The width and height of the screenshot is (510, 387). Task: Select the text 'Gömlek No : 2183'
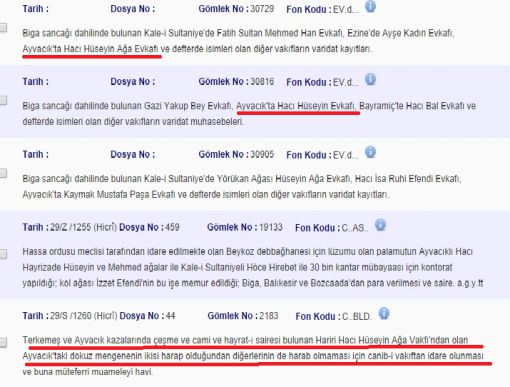(x=243, y=316)
